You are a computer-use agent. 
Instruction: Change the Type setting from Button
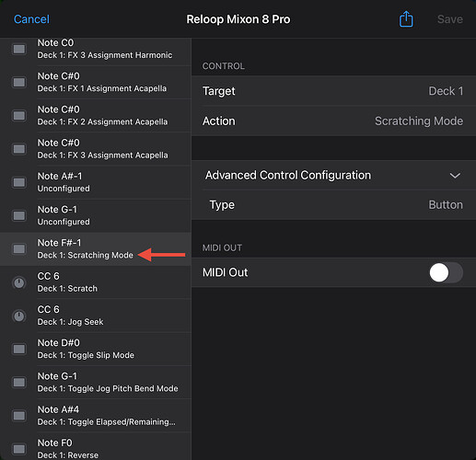pos(333,205)
